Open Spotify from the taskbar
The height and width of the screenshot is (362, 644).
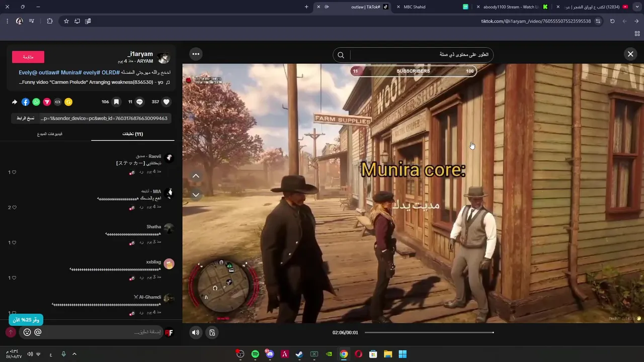[x=255, y=354]
